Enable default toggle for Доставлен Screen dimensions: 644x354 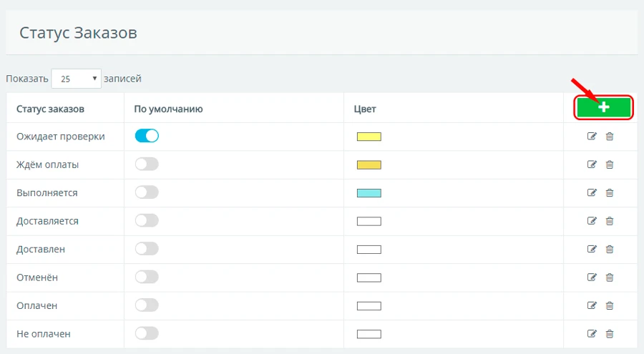pos(147,249)
